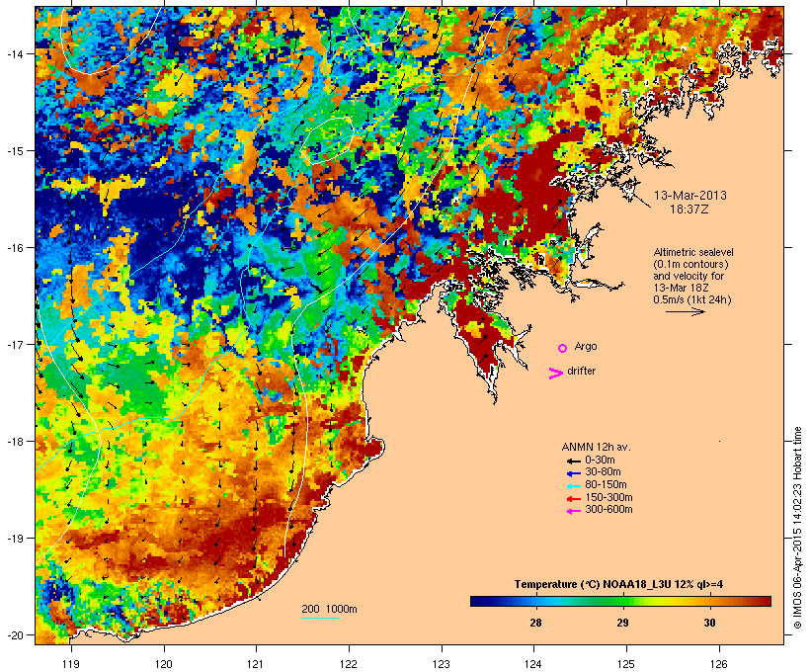
Task: Click the 126 longitude axis label
Action: coord(719,664)
